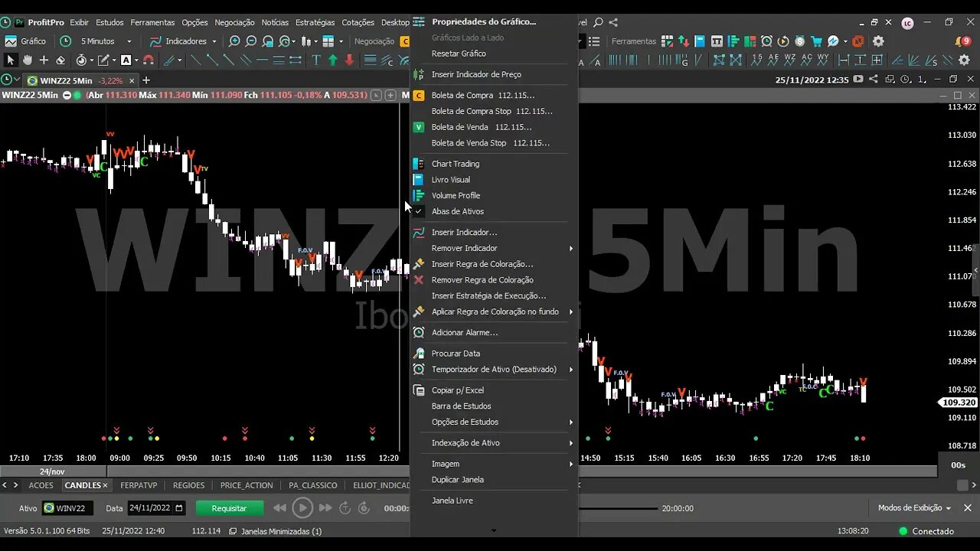Click the context menu scroll-down arrow
Image resolution: width=980 pixels, height=551 pixels.
[494, 530]
